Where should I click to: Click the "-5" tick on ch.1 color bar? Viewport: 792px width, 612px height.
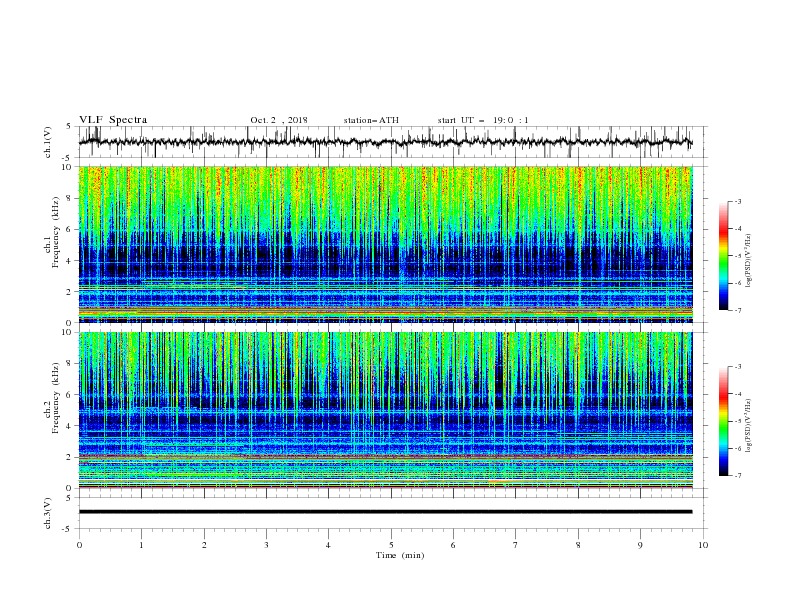[x=738, y=256]
